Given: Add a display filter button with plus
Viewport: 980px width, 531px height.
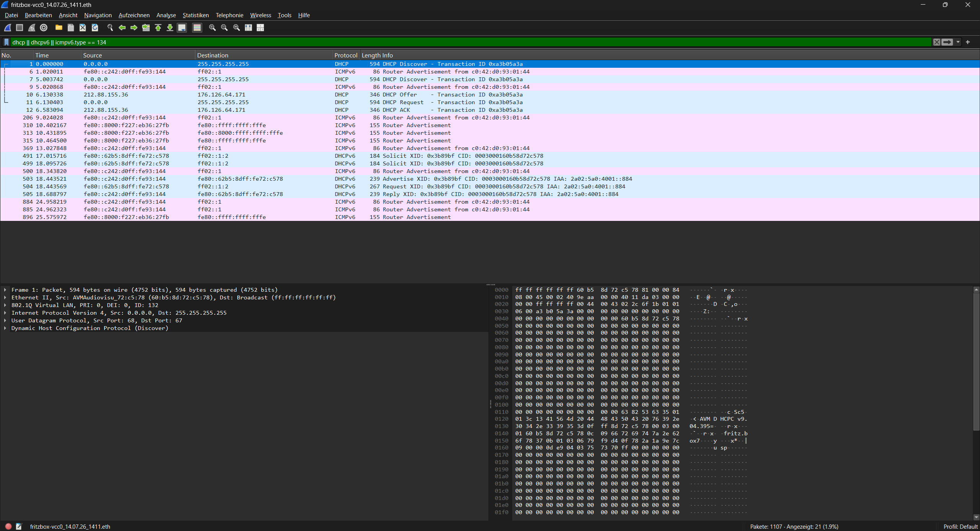Looking at the screenshot, I should tap(968, 42).
